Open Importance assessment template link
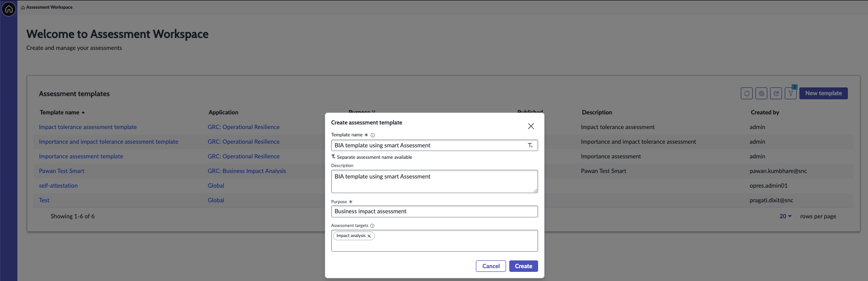The height and width of the screenshot is (281, 868). tap(81, 157)
